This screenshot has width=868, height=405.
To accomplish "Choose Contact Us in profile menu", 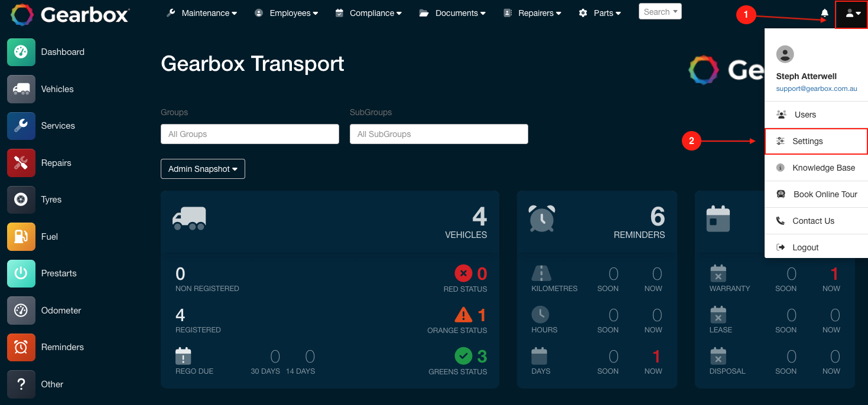I will coord(816,221).
